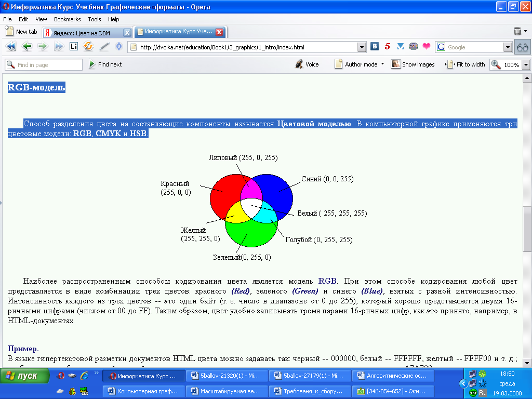Viewport: 532px width, 399px height.
Task: Expand the address bar URL history dropdown
Action: click(x=362, y=47)
